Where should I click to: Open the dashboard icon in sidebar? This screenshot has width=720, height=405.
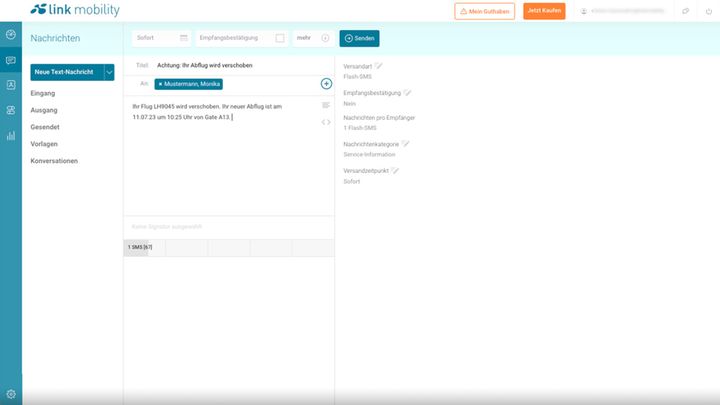pyautogui.click(x=11, y=34)
